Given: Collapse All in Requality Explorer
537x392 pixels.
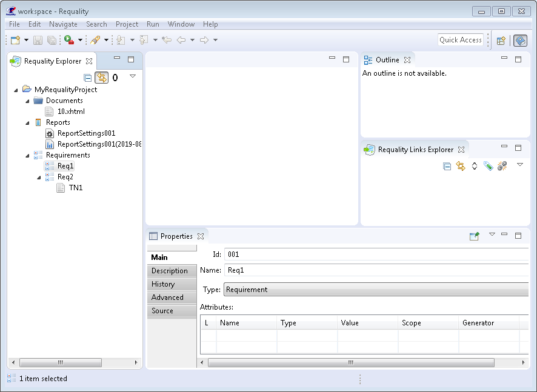Looking at the screenshot, I should (88, 78).
